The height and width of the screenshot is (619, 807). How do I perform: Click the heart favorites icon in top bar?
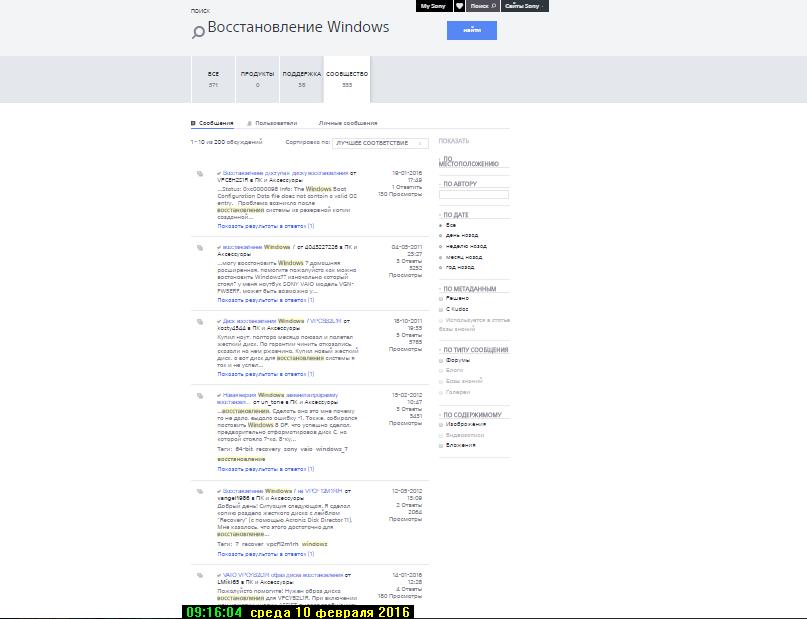pyautogui.click(x=459, y=6)
